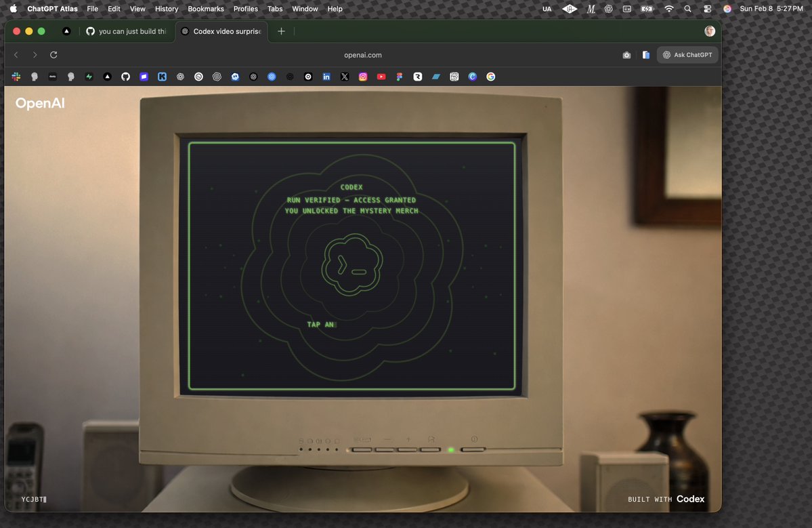Open the ChatGPT Atlas app menu
The height and width of the screenshot is (528, 812).
[x=52, y=9]
